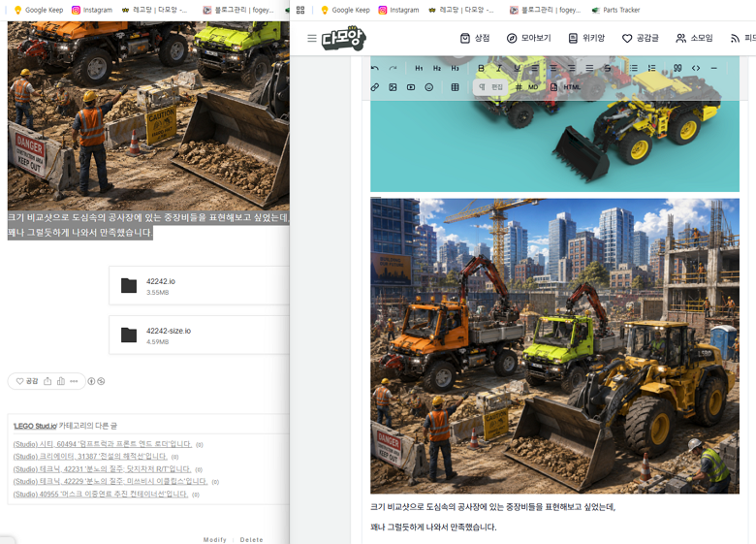This screenshot has height=544, width=756.
Task: Download the 42242.io attachment
Action: tap(199, 285)
